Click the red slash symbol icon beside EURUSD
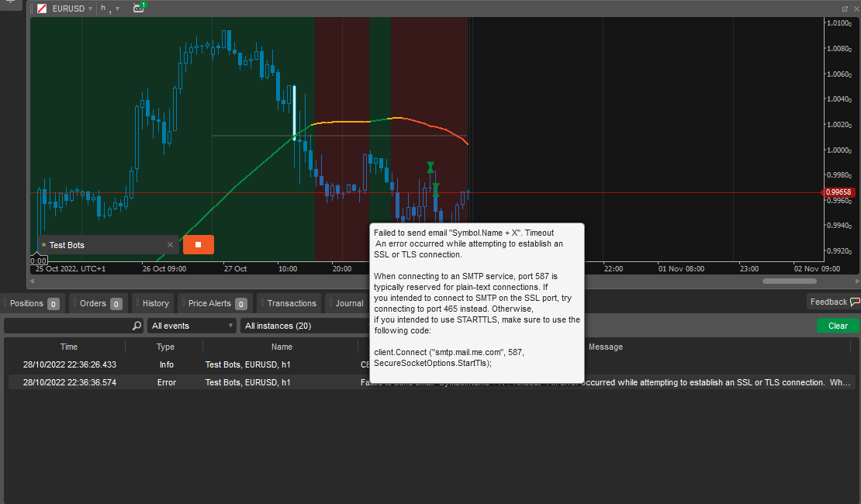This screenshot has width=861, height=504. 42,9
